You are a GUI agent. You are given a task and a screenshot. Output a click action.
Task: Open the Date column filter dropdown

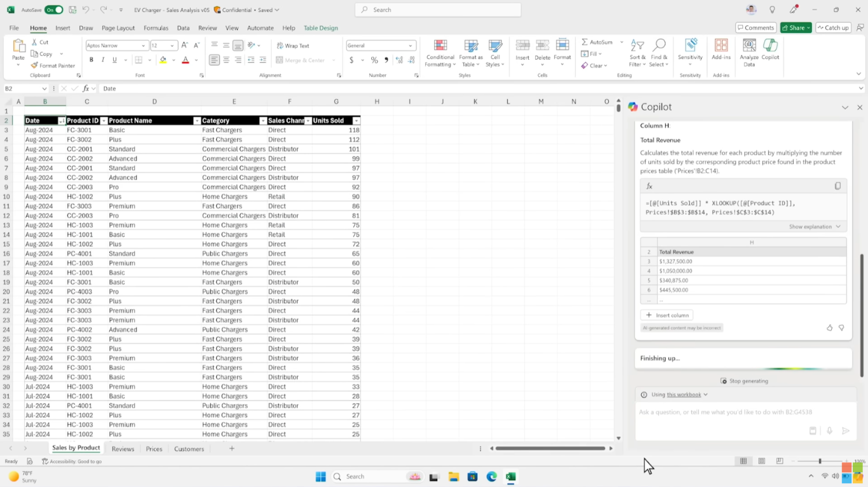(62, 120)
